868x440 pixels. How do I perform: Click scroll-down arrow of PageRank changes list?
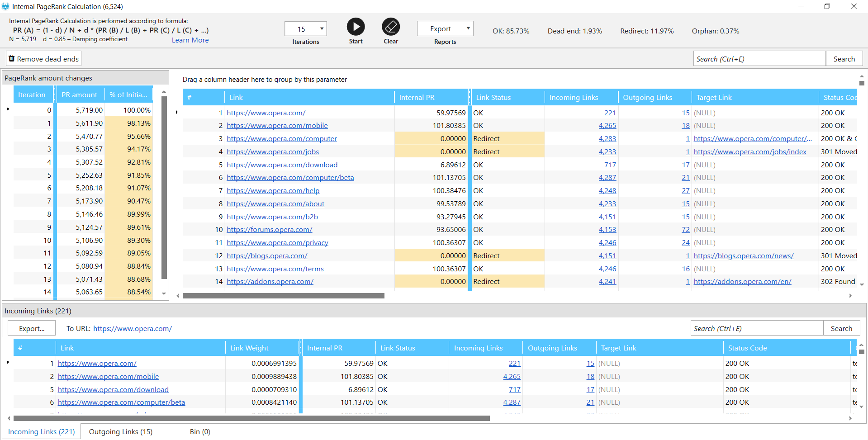pyautogui.click(x=164, y=294)
